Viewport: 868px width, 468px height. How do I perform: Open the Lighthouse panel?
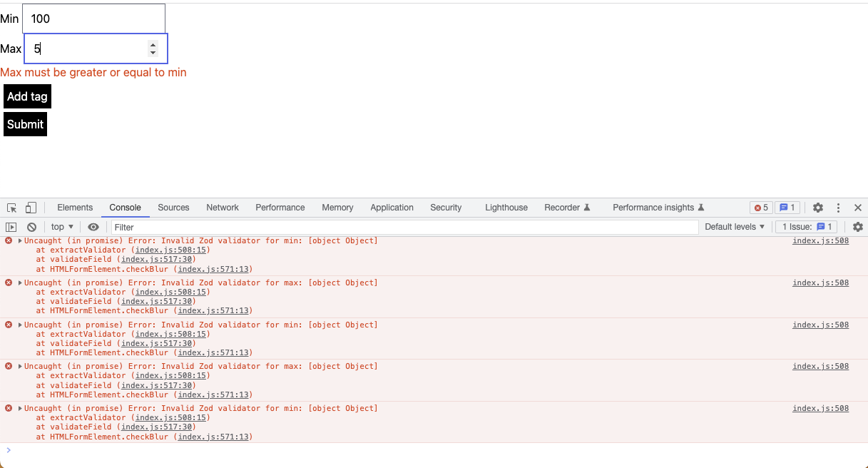(x=506, y=207)
